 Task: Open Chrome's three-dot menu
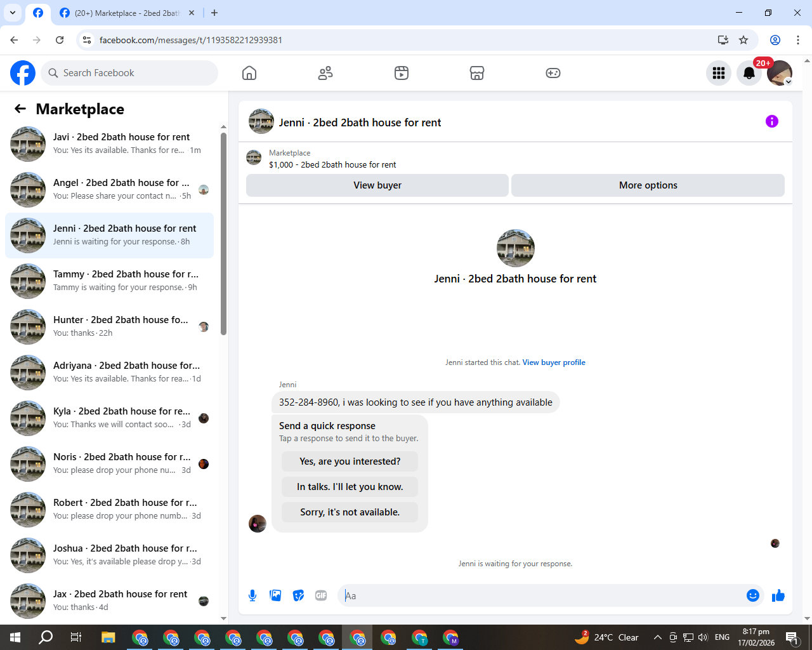click(798, 40)
